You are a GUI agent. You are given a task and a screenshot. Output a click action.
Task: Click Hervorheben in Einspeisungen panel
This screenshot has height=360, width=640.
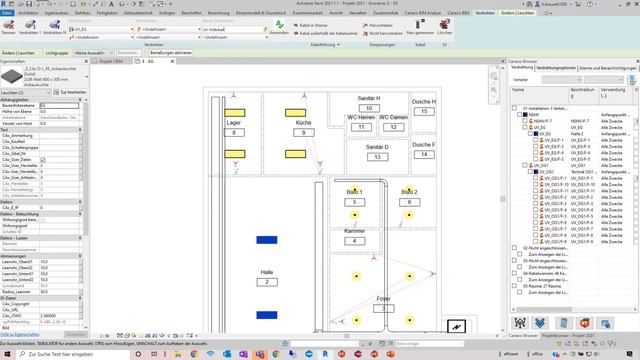click(378, 25)
